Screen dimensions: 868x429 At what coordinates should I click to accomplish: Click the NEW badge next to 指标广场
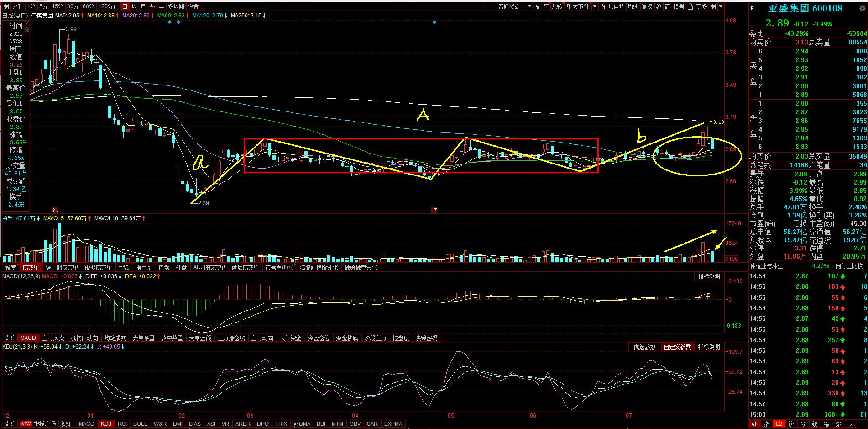(26, 424)
